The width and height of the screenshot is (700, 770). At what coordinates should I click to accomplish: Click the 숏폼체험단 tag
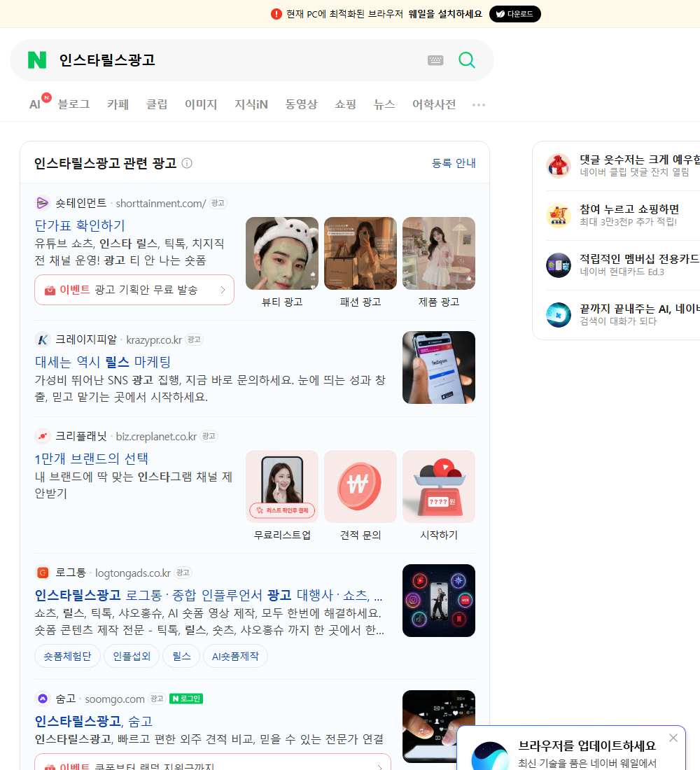point(67,656)
